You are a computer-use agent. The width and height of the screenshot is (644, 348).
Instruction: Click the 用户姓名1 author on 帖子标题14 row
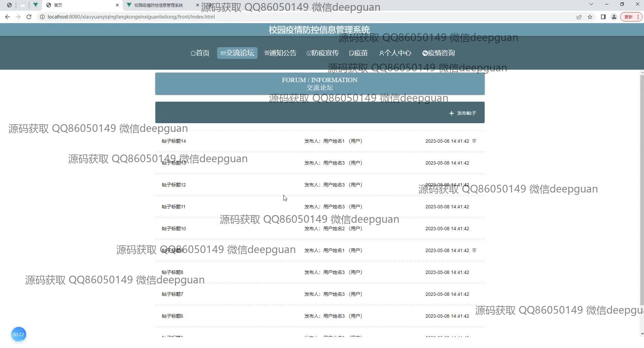pyautogui.click(x=334, y=141)
